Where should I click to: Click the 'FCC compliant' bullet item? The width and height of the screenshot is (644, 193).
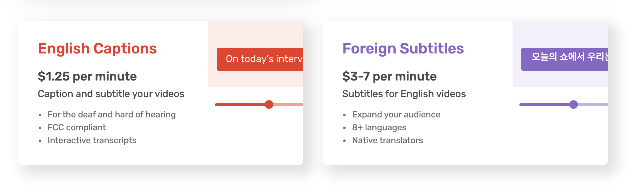pyautogui.click(x=77, y=127)
